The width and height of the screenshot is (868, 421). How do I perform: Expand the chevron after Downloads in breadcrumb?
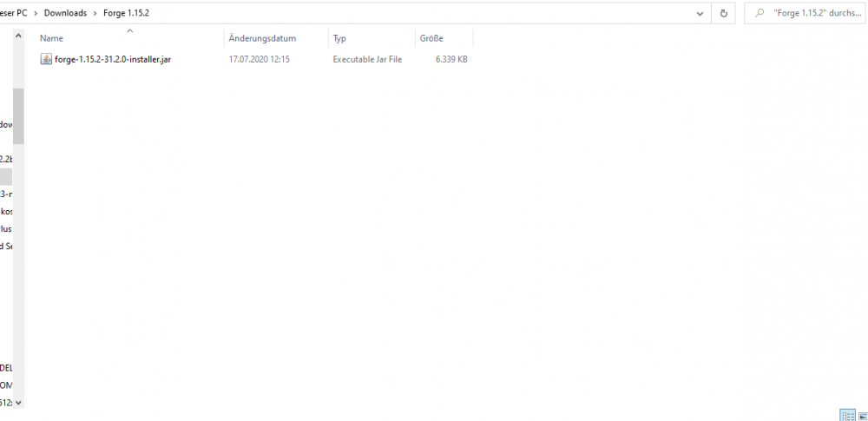[x=95, y=13]
